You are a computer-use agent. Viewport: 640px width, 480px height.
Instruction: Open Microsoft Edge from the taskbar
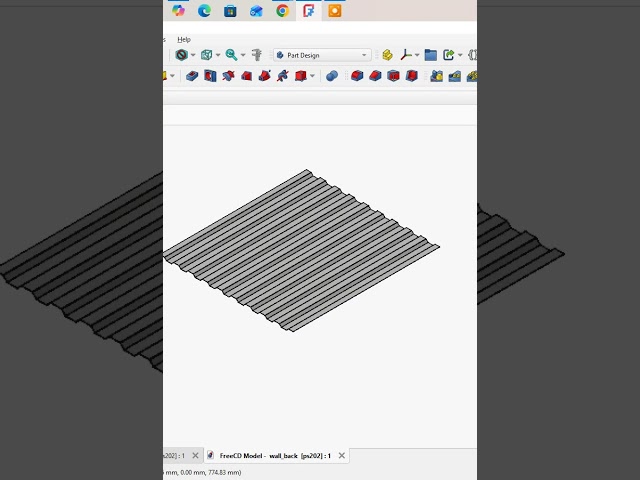click(x=204, y=11)
